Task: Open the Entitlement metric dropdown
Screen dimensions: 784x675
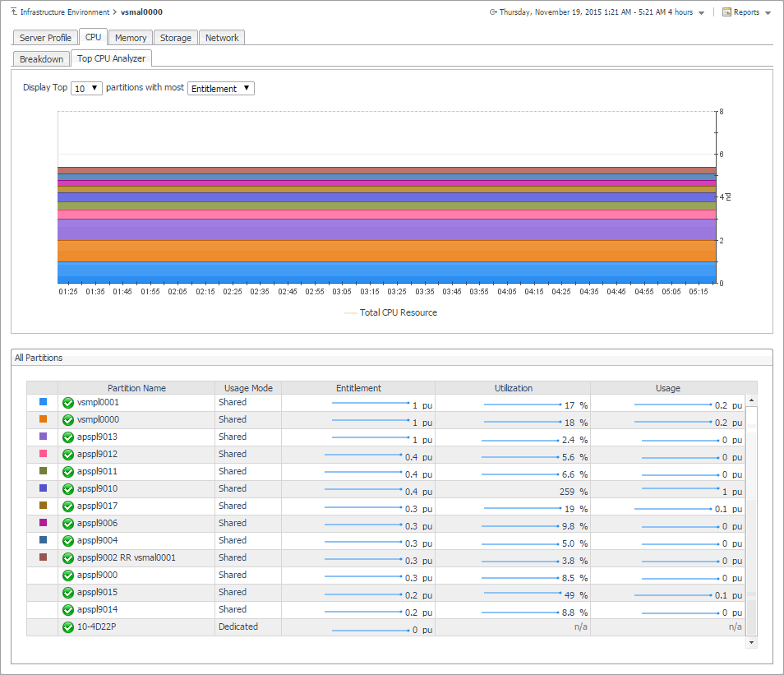Action: pyautogui.click(x=221, y=88)
